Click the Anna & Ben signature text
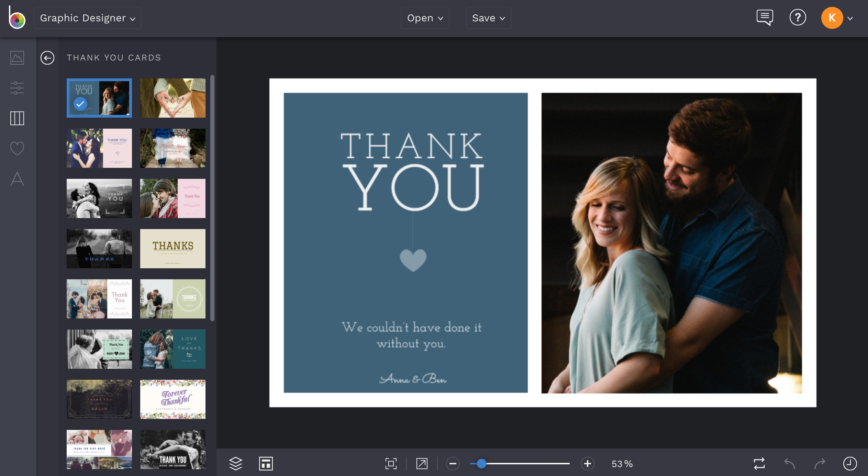This screenshot has width=868, height=476. (x=413, y=378)
